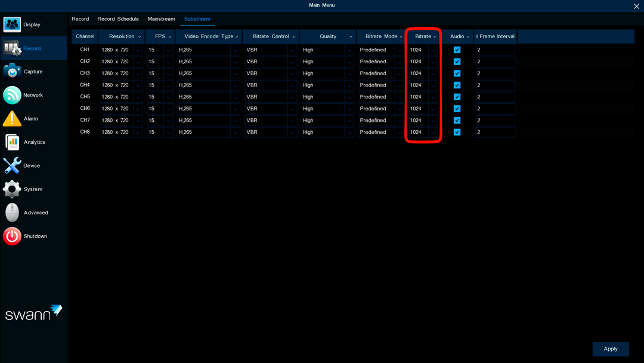Disable Audio for CH8

tap(457, 132)
